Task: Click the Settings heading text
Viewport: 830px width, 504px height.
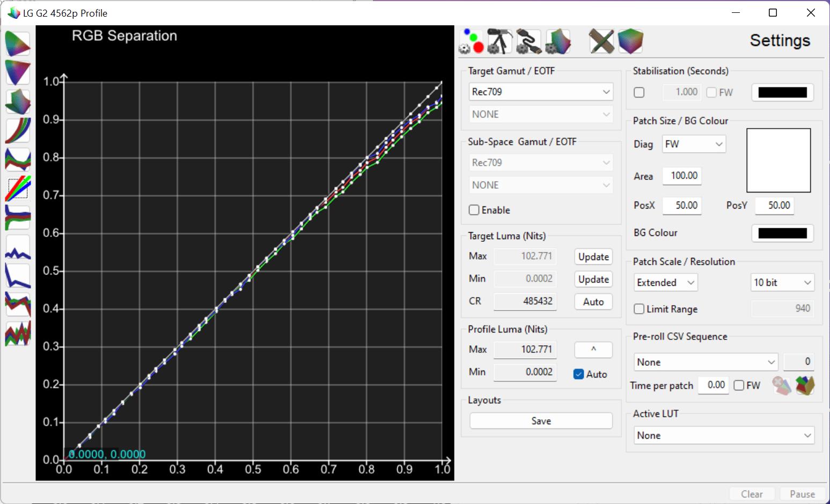Action: click(780, 41)
